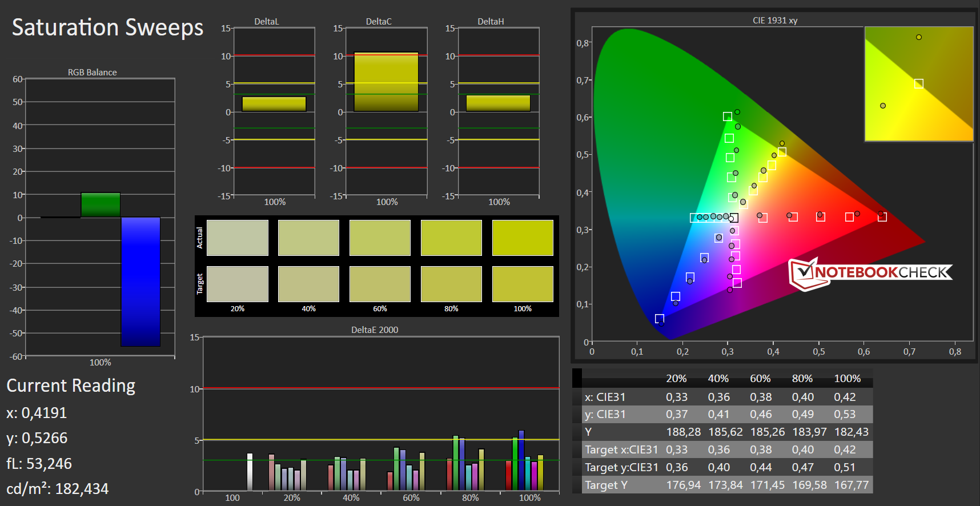Viewport: 980px width, 506px height.
Task: Click the Actual 20% color swatch
Action: click(x=238, y=238)
